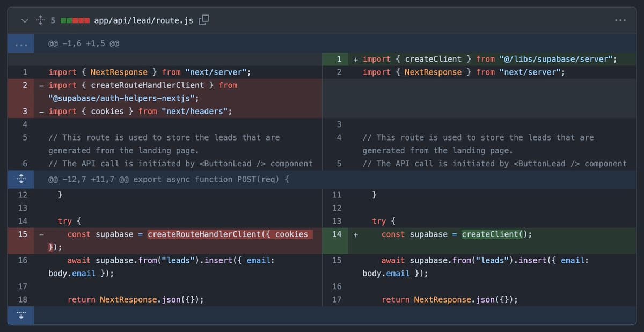Image resolution: width=644 pixels, height=332 pixels.
Task: Click left line 1 NextResponse import
Action: (x=150, y=72)
